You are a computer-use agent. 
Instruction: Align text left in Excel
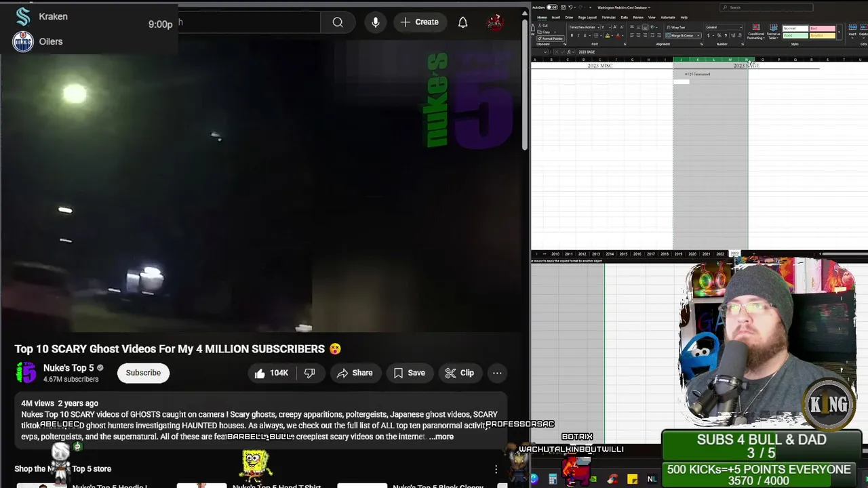pos(632,35)
